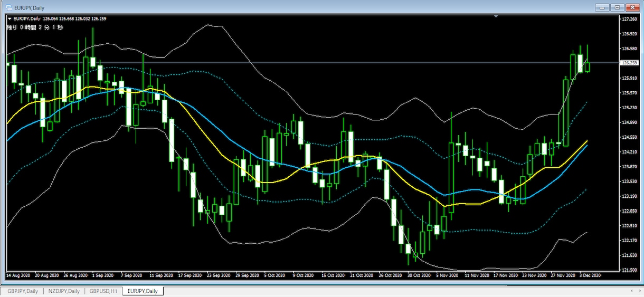
Task: Click the '27 Nov 2020' date label
Action: (x=564, y=275)
